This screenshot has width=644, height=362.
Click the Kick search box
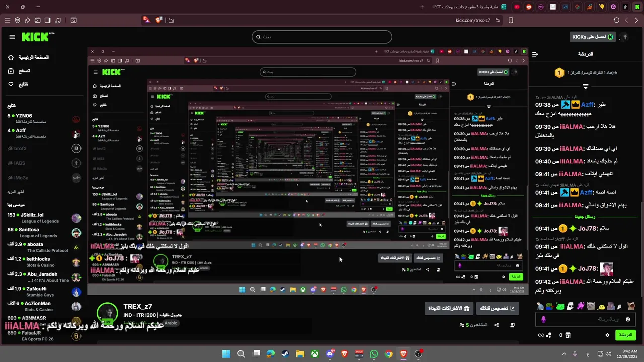tap(322, 37)
